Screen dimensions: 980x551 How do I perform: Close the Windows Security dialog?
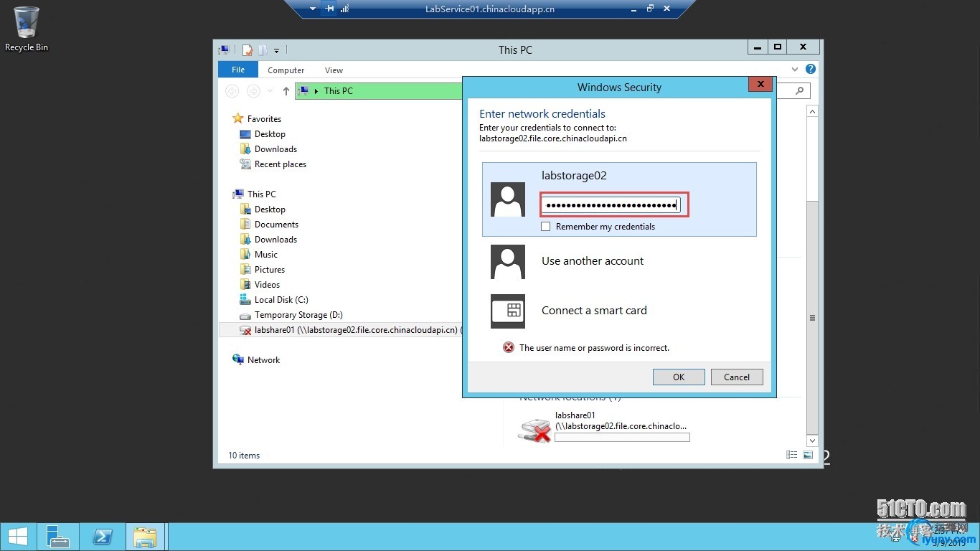(760, 84)
